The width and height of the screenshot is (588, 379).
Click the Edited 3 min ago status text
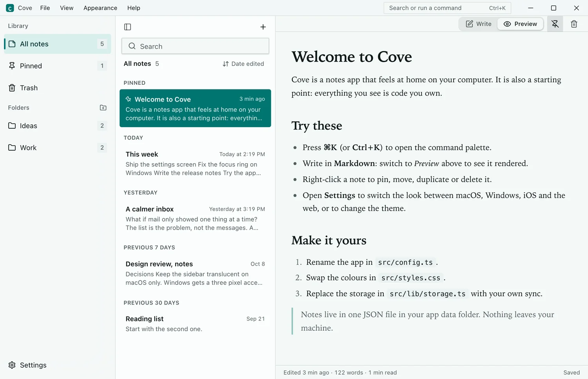tap(306, 373)
